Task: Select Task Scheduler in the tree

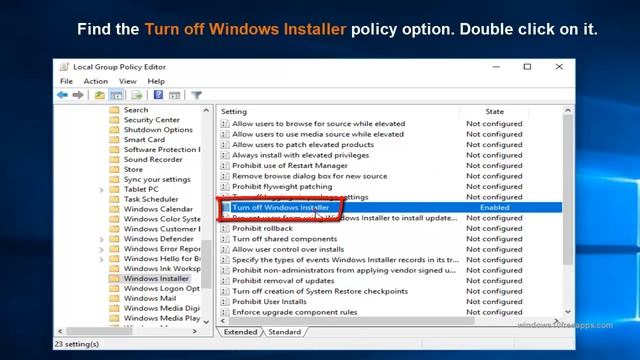Action: pos(151,199)
